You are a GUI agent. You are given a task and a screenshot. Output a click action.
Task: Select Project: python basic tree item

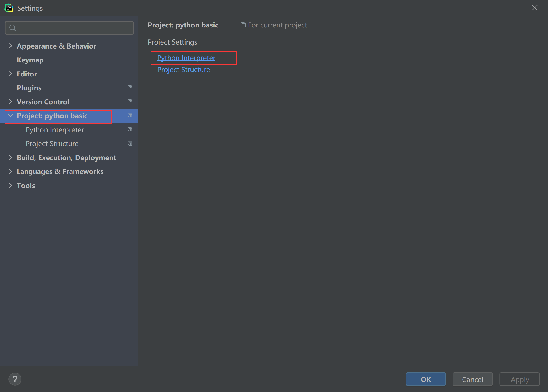click(52, 116)
